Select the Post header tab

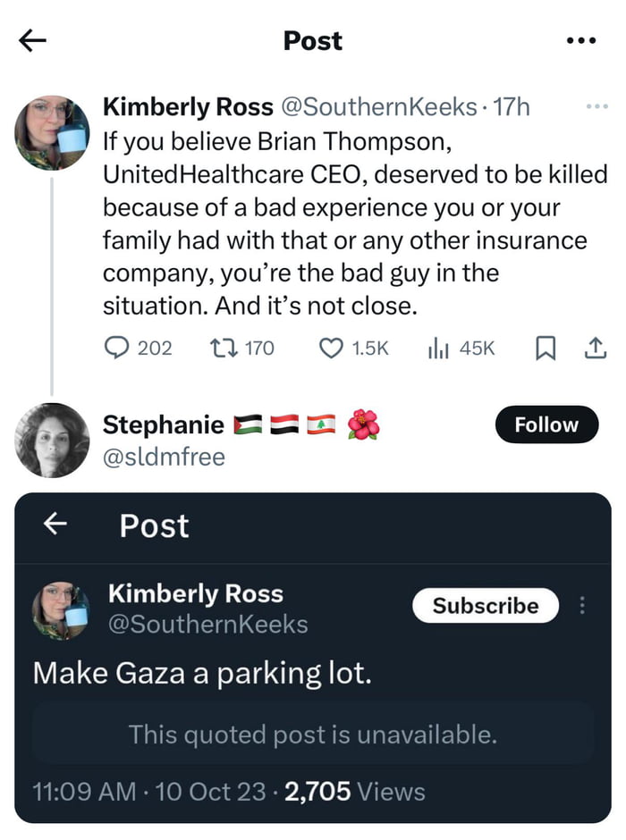(312, 39)
